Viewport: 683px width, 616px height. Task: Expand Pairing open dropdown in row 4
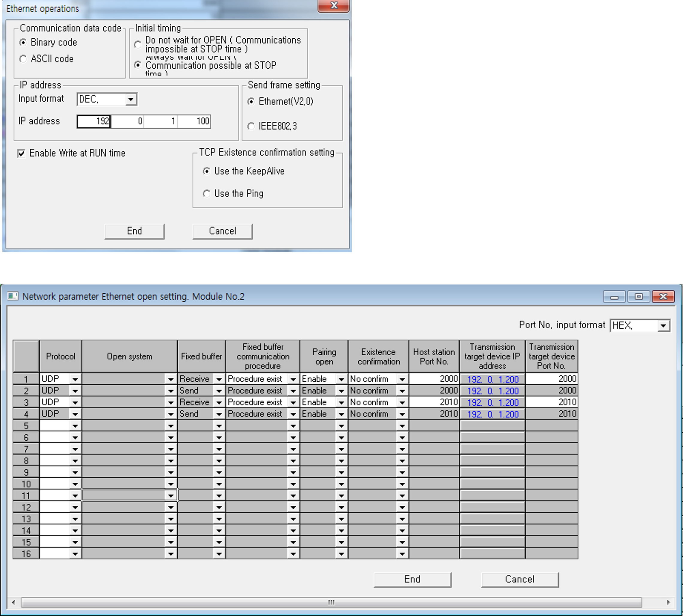click(x=341, y=414)
